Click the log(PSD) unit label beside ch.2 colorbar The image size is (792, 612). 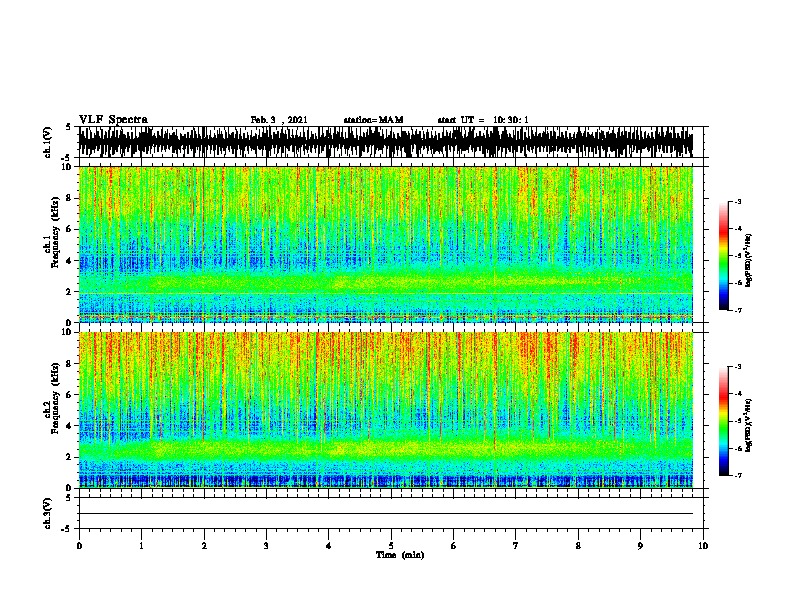tap(749, 426)
